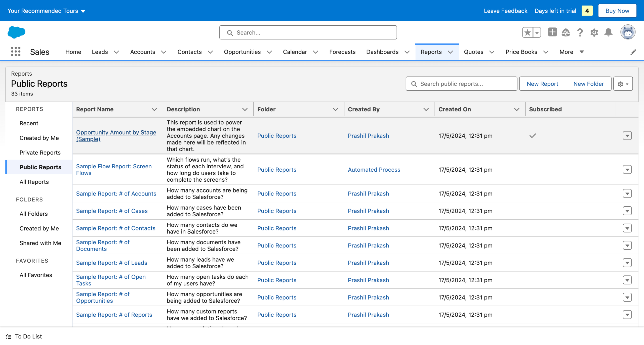
Task: Open row actions for Sample Flow Report
Action: click(x=627, y=170)
